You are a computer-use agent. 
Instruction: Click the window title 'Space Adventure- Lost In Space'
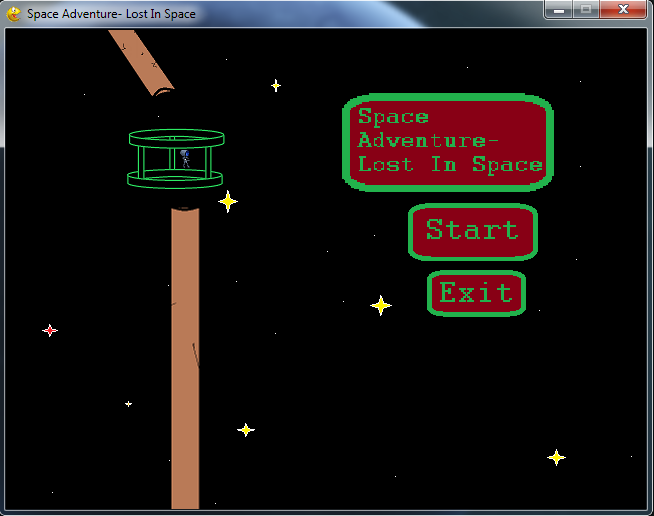111,14
